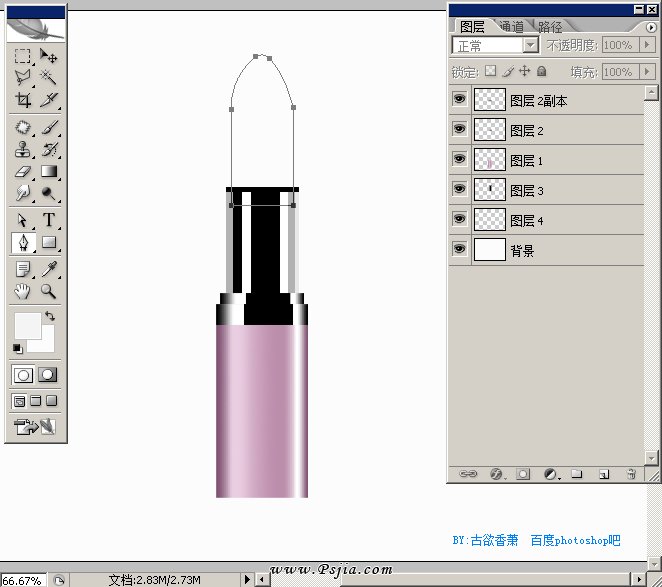Image resolution: width=662 pixels, height=587 pixels.
Task: Select the Eyedropper tool
Action: 49,269
